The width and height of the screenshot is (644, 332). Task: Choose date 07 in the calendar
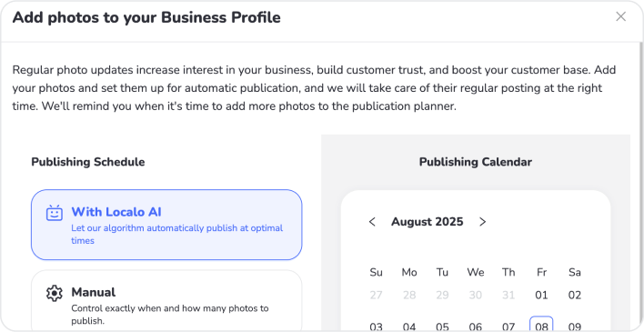(508, 327)
